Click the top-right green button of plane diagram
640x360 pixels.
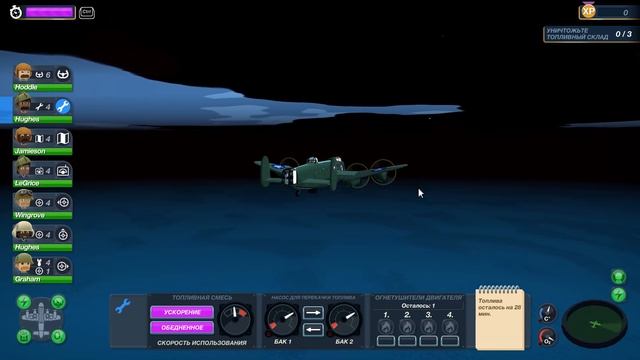coord(58,302)
